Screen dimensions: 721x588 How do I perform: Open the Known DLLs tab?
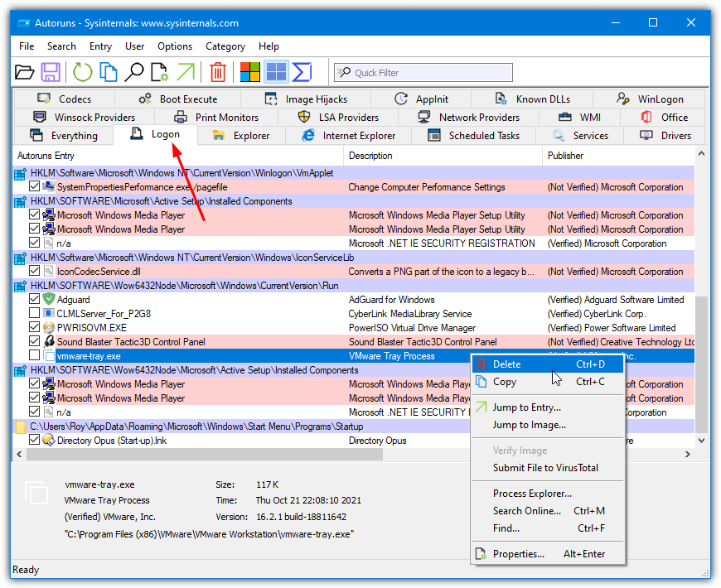point(533,99)
